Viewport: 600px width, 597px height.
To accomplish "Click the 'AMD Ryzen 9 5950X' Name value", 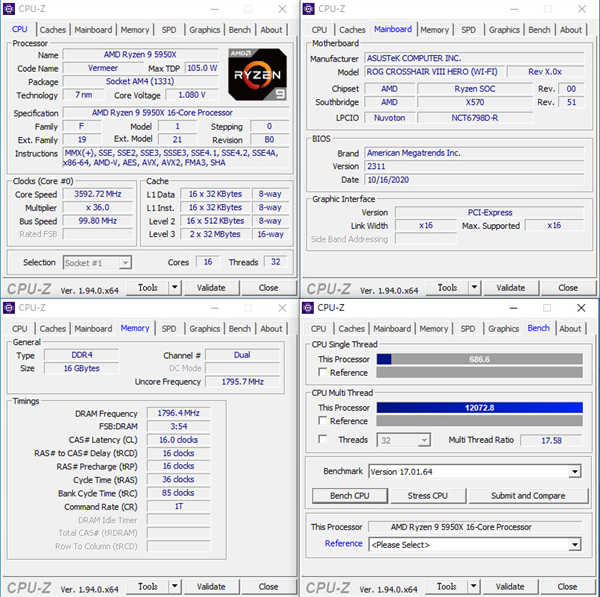I will coord(140,55).
